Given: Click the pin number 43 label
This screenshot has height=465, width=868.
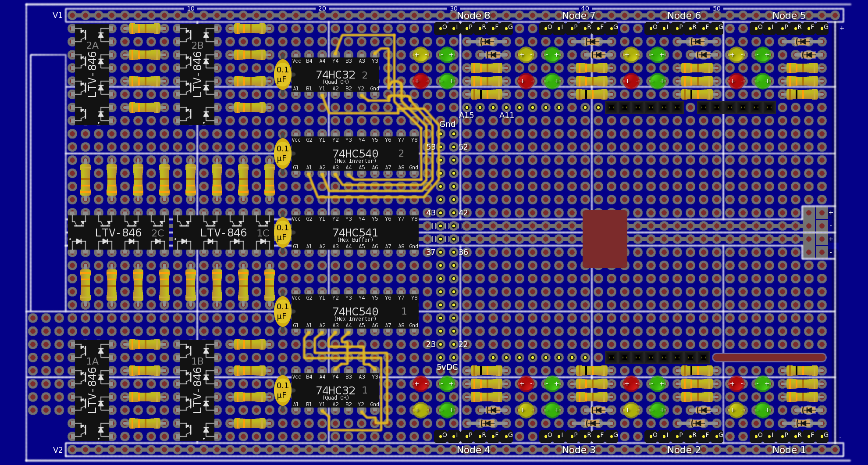Looking at the screenshot, I should click(431, 213).
